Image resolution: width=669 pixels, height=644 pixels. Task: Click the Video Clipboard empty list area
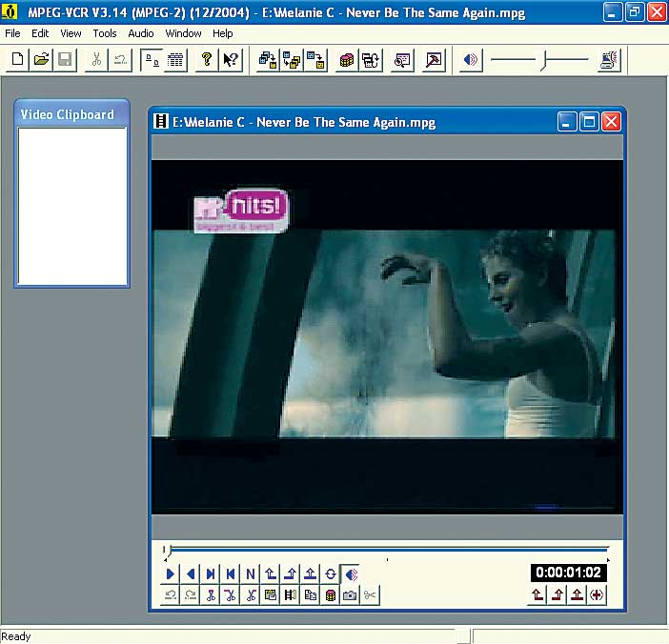(72, 206)
